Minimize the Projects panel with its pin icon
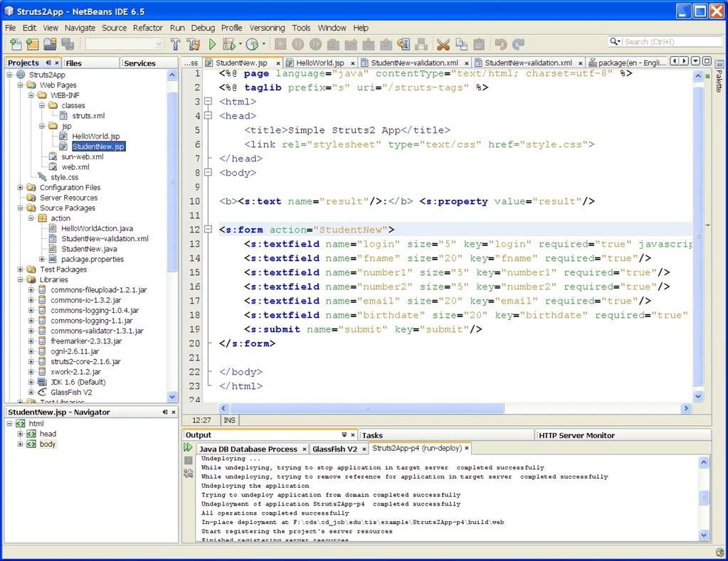The width and height of the screenshot is (728, 561). [48, 63]
